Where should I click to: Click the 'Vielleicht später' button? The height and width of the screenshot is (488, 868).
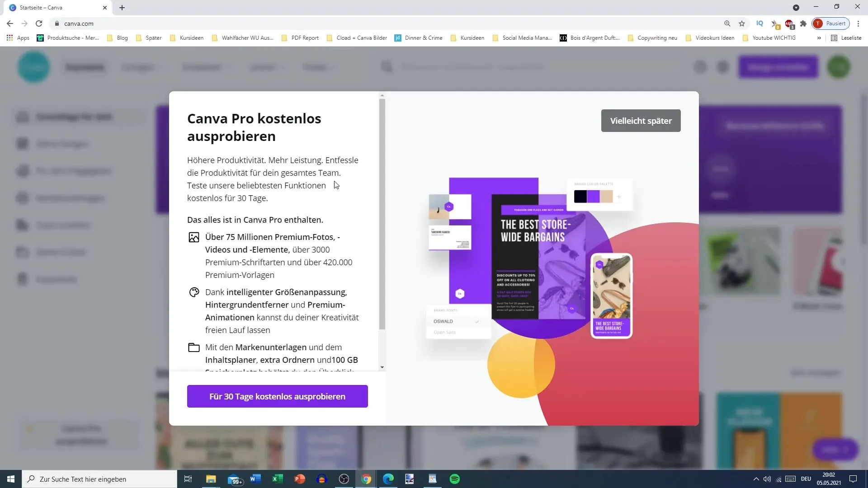point(641,121)
